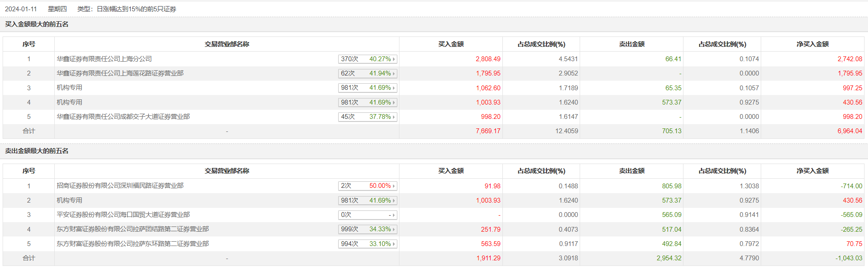Open 华鑫证券成都交子大道证券营业部 link

click(x=123, y=117)
